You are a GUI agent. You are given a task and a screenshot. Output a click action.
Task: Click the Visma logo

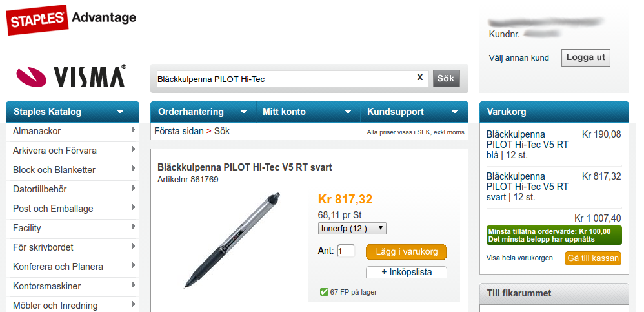tap(71, 76)
